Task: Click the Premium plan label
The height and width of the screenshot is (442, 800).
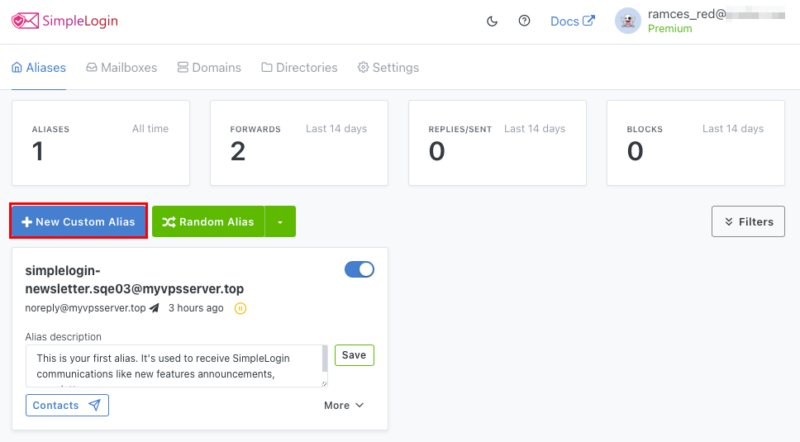Action: 670,29
